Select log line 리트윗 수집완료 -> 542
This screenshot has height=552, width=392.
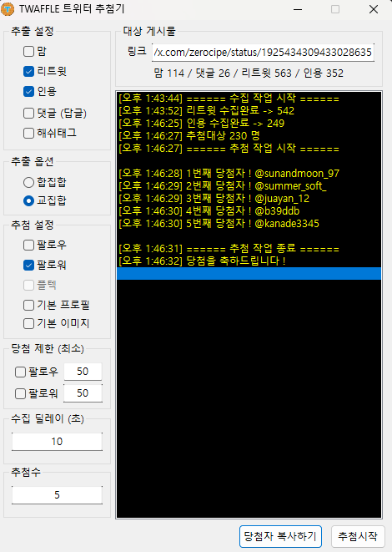[249, 111]
